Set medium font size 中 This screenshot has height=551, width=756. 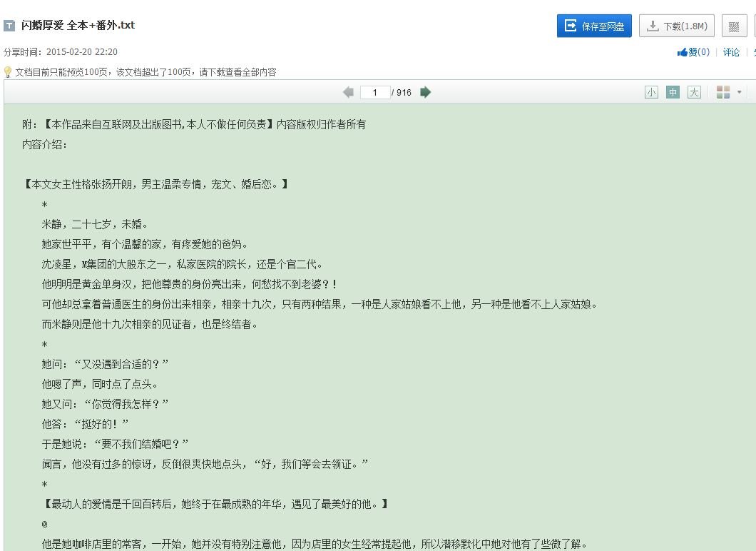click(x=673, y=92)
